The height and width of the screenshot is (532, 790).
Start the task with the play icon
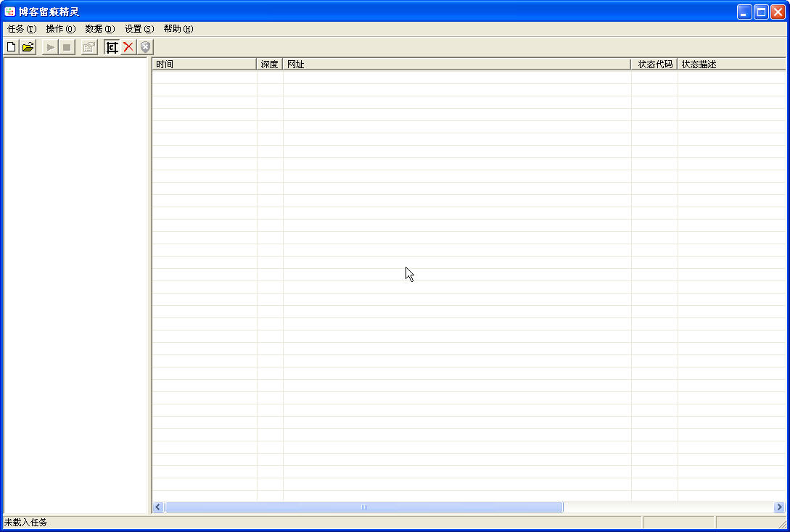pos(50,47)
